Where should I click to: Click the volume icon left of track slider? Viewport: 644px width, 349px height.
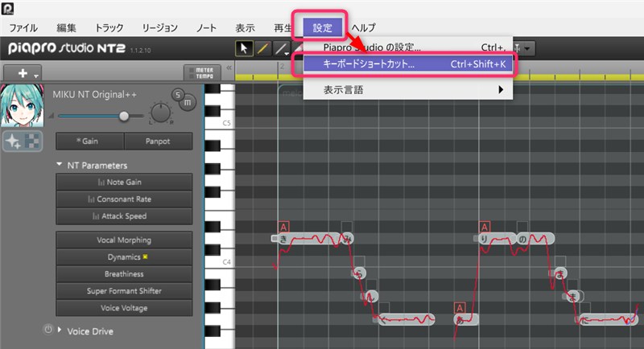pyautogui.click(x=51, y=116)
